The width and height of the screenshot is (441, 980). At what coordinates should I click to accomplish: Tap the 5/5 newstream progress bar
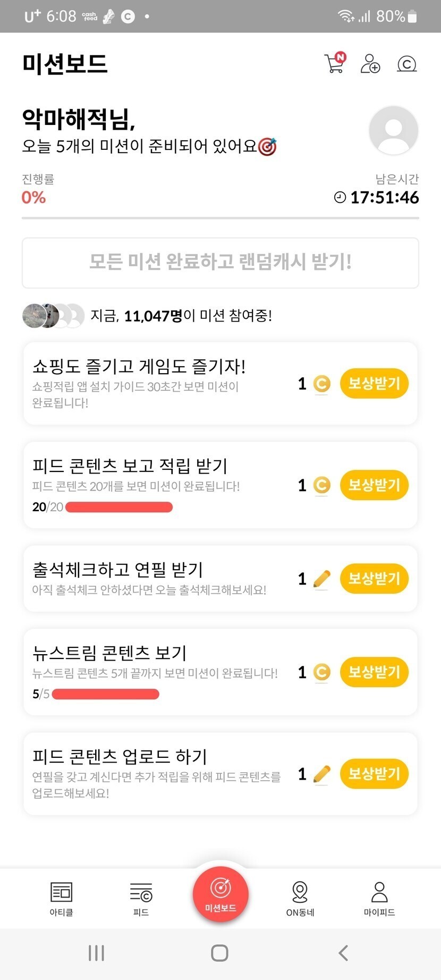pyautogui.click(x=105, y=694)
